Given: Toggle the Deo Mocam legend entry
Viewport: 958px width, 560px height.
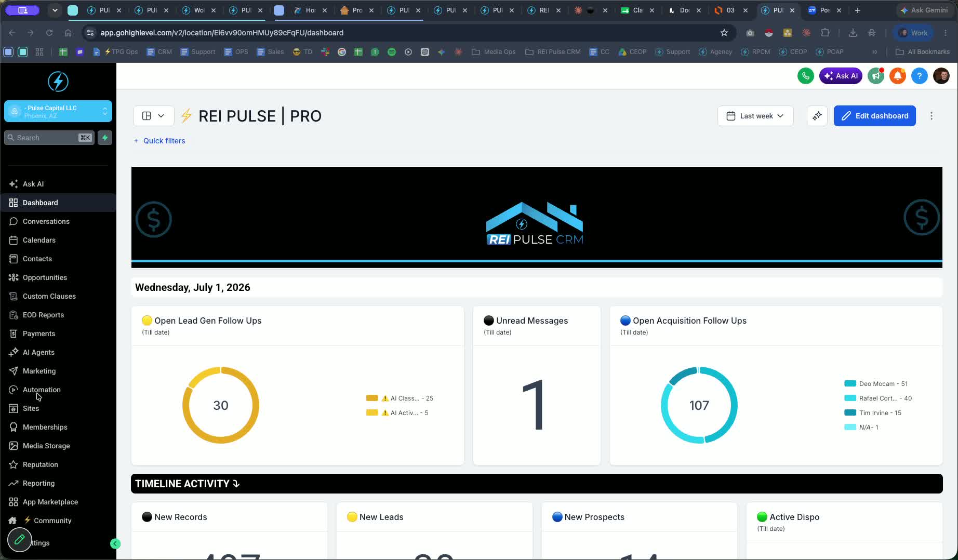Looking at the screenshot, I should pyautogui.click(x=876, y=384).
